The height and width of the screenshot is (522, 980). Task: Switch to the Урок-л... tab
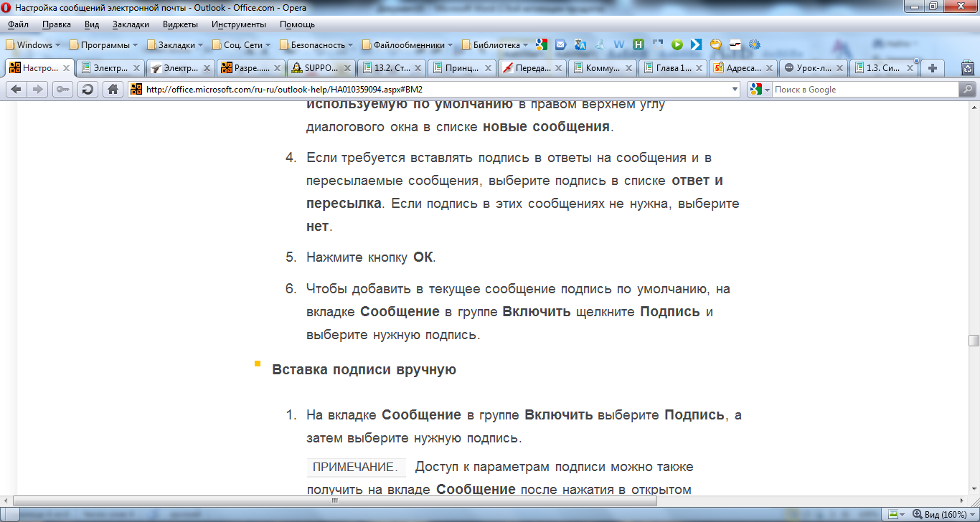pyautogui.click(x=813, y=68)
